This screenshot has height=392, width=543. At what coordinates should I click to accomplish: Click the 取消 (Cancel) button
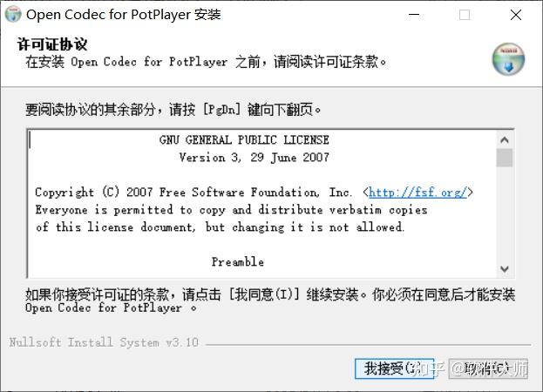coord(488,368)
